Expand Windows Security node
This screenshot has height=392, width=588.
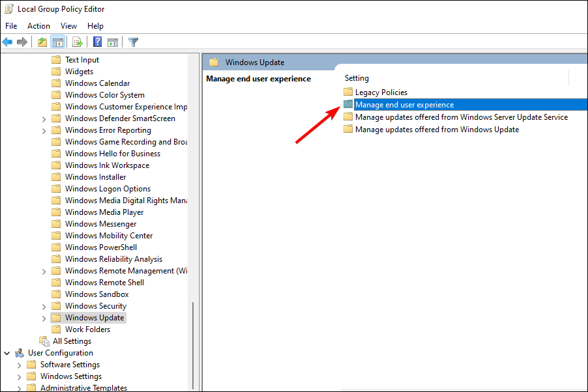tap(44, 307)
